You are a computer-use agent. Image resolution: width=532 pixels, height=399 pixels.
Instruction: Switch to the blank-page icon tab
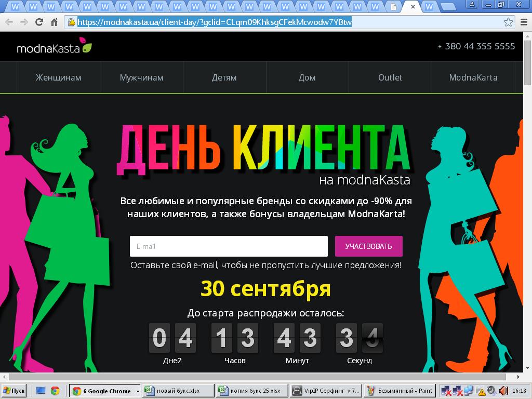[393, 7]
